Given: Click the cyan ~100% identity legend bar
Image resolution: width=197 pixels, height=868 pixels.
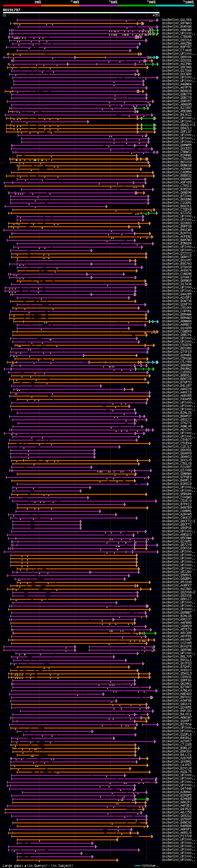Looking at the screenshot, I should [x=175, y=6].
